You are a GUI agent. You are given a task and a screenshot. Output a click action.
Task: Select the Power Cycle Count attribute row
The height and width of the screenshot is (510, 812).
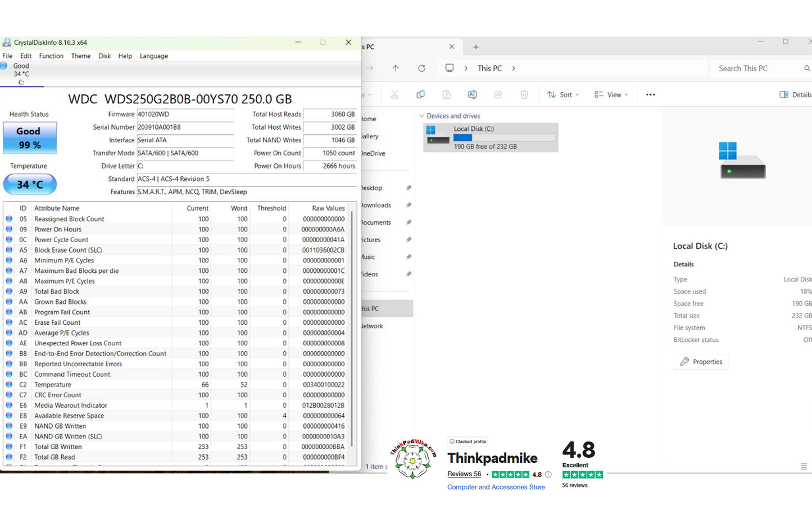click(x=176, y=240)
